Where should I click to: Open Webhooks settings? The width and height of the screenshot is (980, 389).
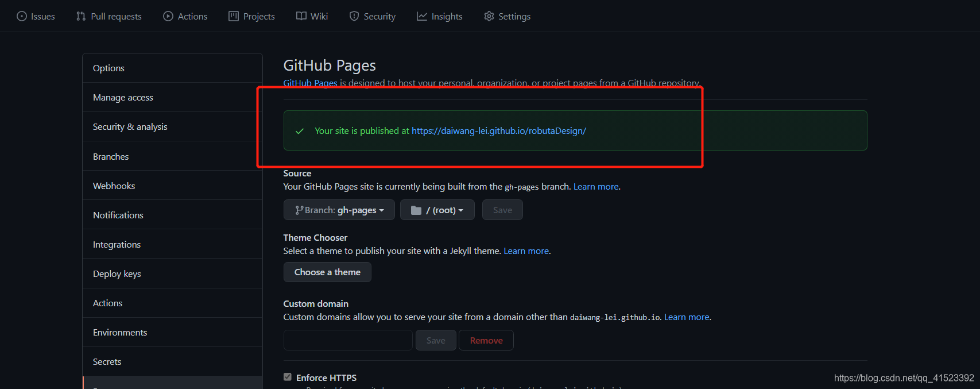pos(172,186)
